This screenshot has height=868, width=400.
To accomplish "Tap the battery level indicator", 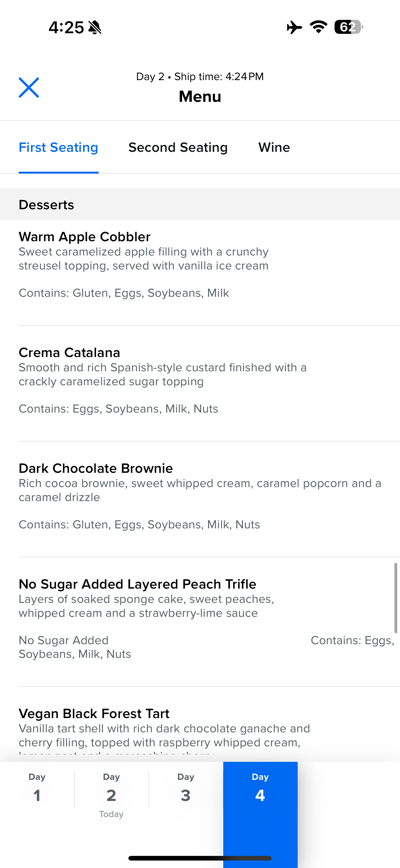I will (x=349, y=27).
